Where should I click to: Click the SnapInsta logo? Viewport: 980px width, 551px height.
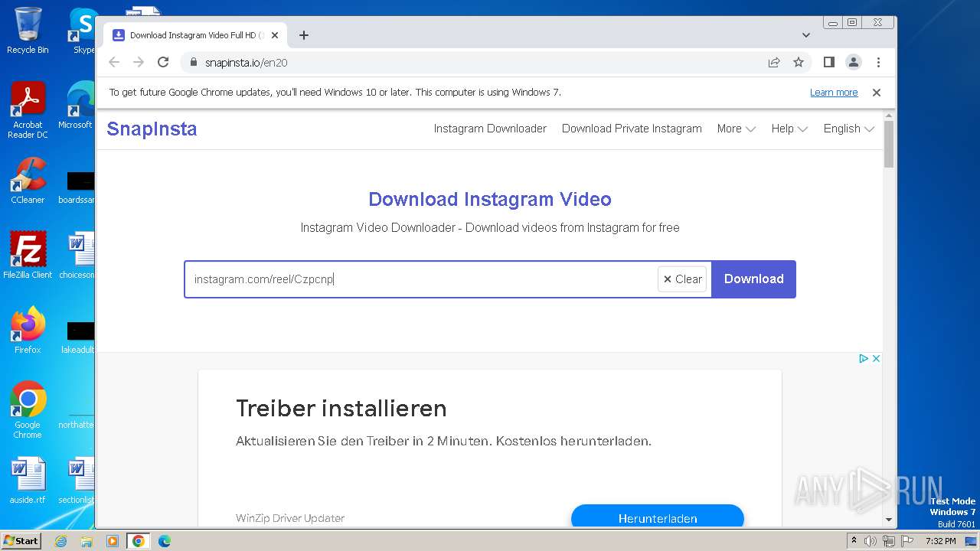(x=152, y=129)
